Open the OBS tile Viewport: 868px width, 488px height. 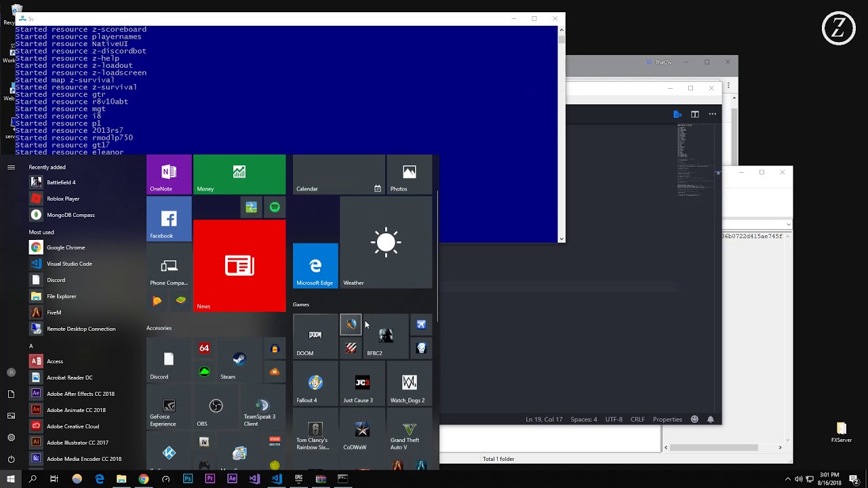pyautogui.click(x=216, y=407)
